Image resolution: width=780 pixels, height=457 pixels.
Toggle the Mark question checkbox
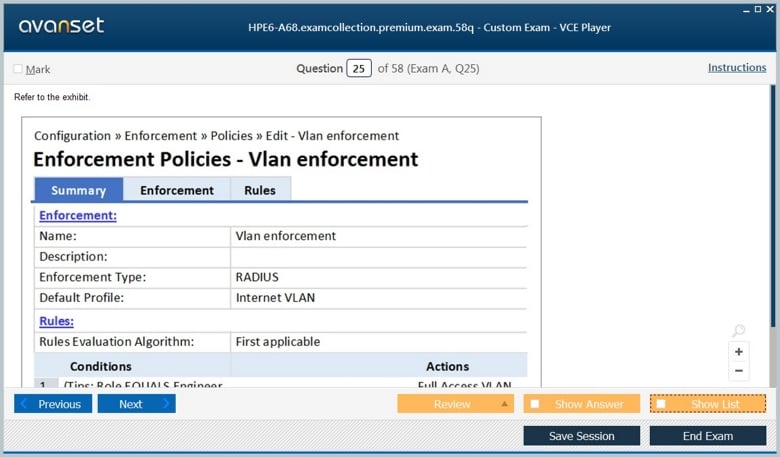point(18,69)
